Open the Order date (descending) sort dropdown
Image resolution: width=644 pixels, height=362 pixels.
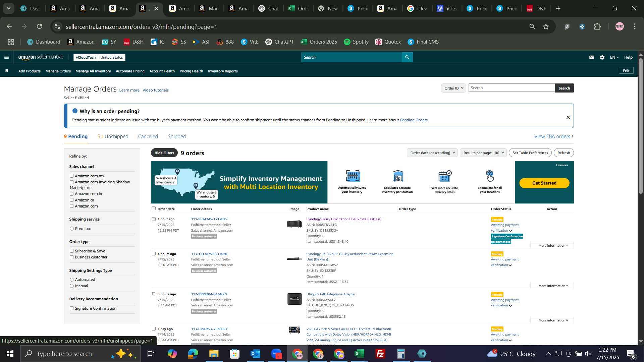[432, 153]
